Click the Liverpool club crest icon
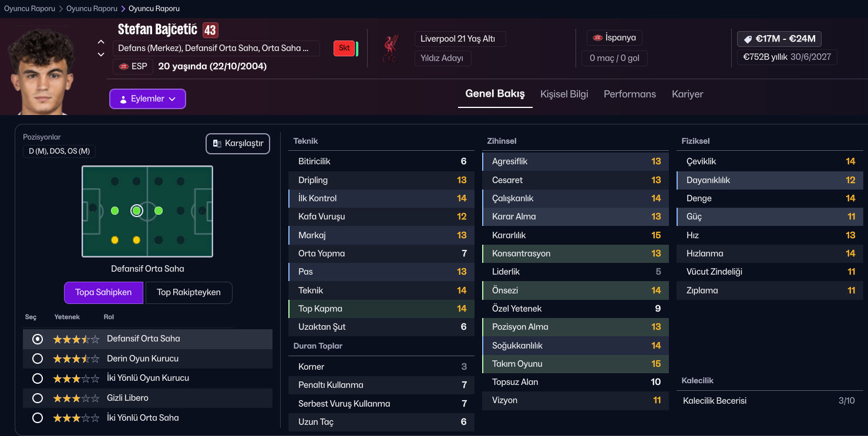Screen dimensions: 868x436 tap(388, 49)
